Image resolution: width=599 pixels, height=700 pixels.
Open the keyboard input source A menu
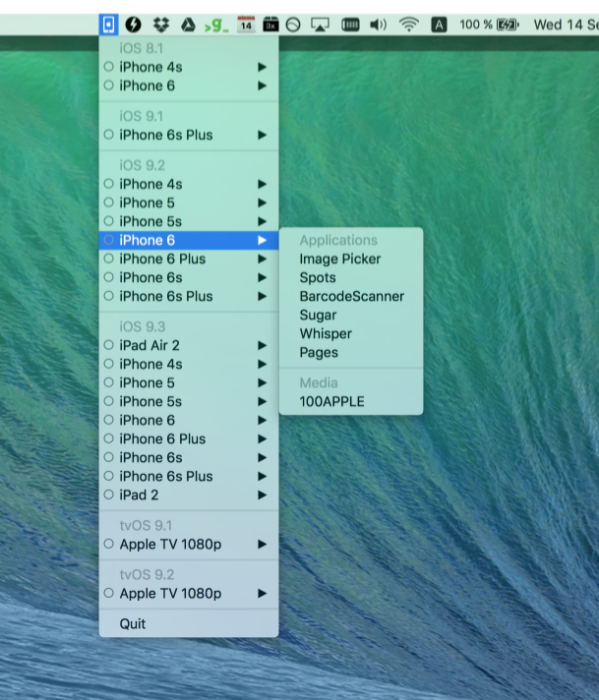coord(439,25)
